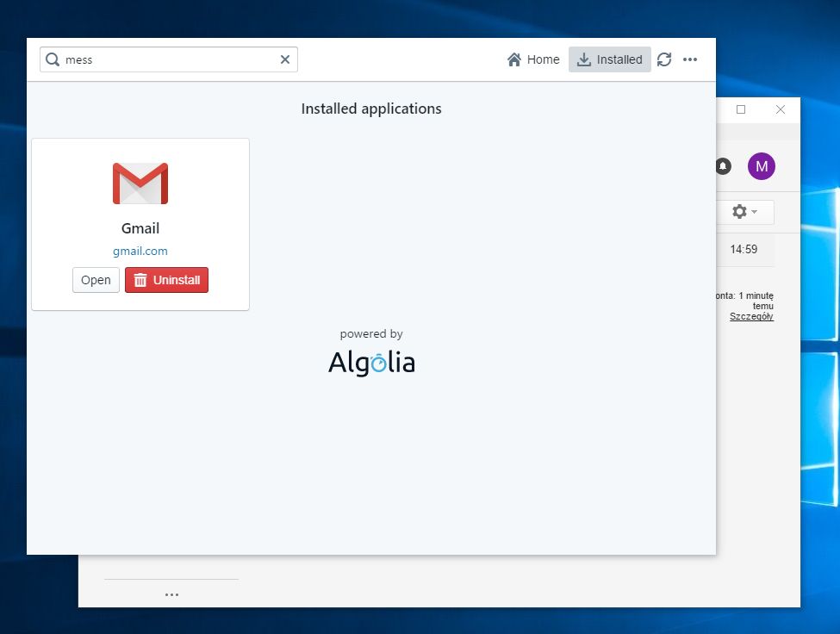This screenshot has width=840, height=634.
Task: Close the background Gmail window
Action: [781, 109]
